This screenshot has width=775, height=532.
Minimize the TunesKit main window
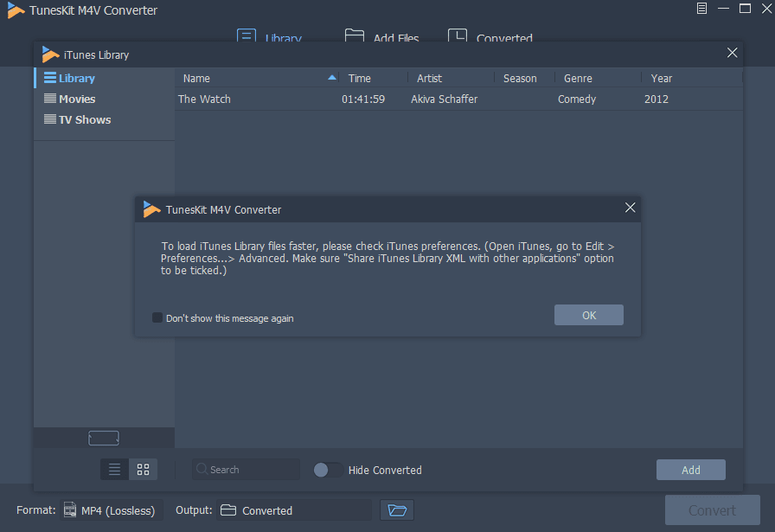pos(724,9)
